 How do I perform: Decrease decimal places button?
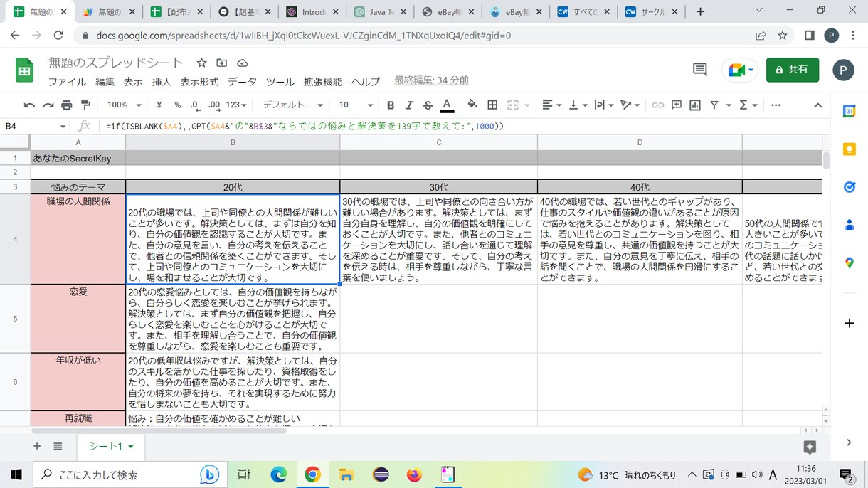(x=195, y=105)
